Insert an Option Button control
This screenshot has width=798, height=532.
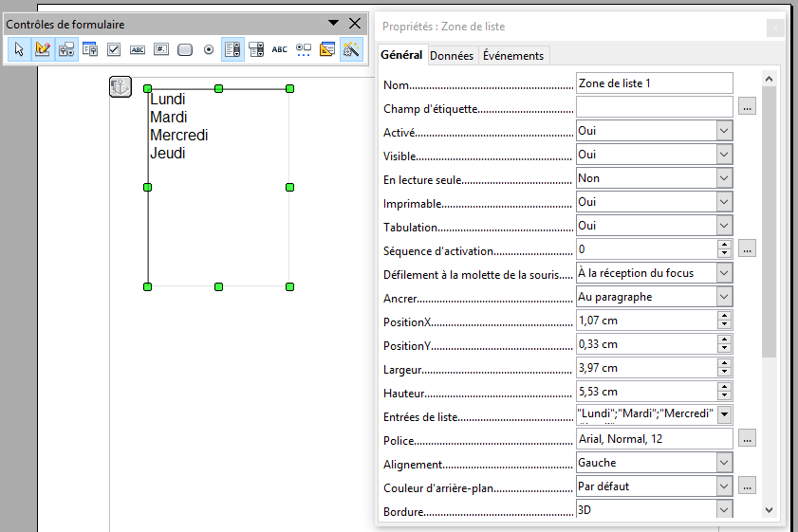point(209,49)
